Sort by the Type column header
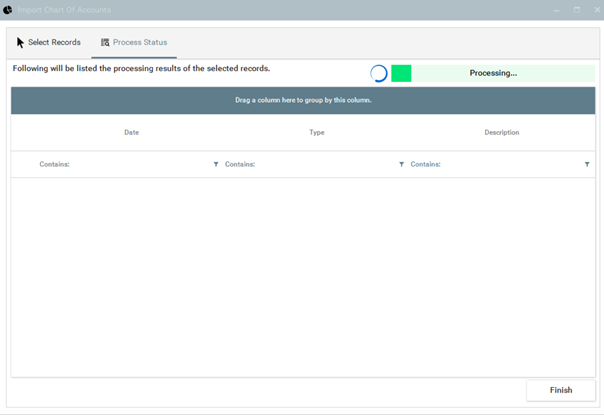Viewport: 604px width, 415px height. pyautogui.click(x=317, y=133)
